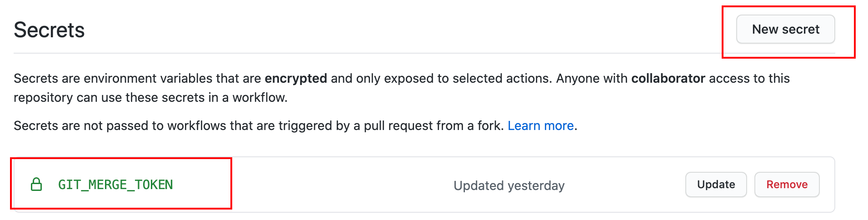The width and height of the screenshot is (868, 220).
Task: Select the GIT_MERGE_TOKEN secret name
Action: [x=115, y=185]
